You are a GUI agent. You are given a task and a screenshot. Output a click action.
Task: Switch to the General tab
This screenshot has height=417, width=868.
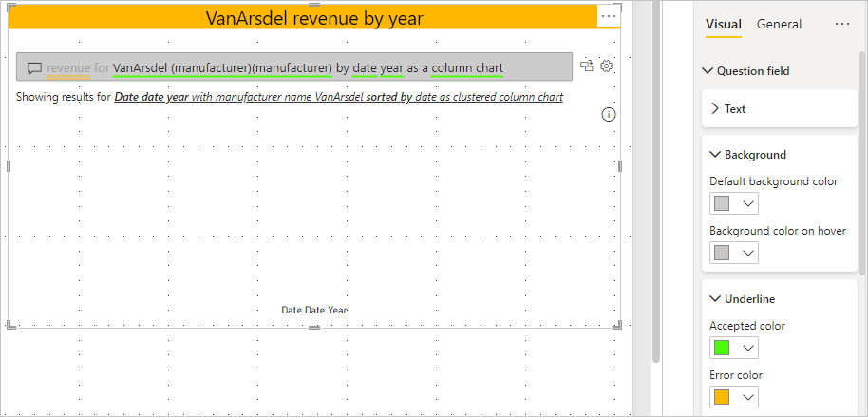tap(779, 25)
